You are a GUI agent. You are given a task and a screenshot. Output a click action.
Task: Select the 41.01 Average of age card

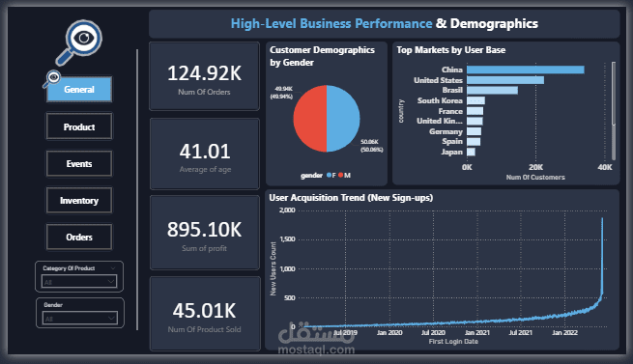click(x=205, y=154)
